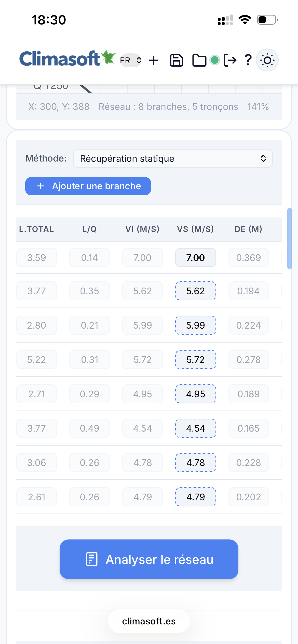Expand the Méthode dropdown
The image size is (298, 644).
(x=173, y=158)
